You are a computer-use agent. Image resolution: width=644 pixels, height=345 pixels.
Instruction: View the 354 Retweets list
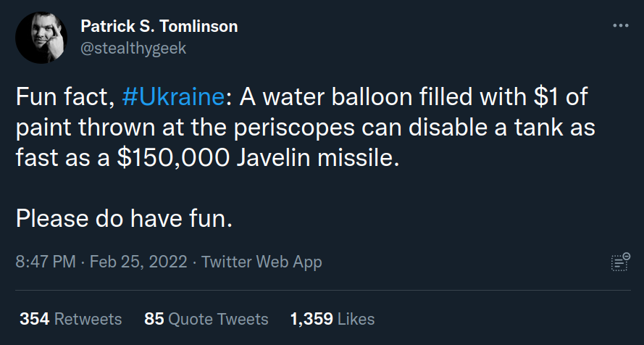click(x=70, y=319)
